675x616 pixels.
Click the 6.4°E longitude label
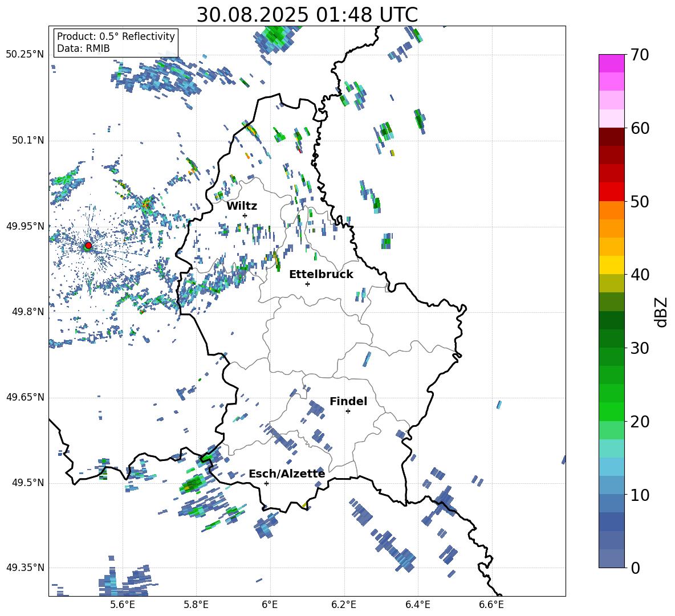(x=417, y=605)
